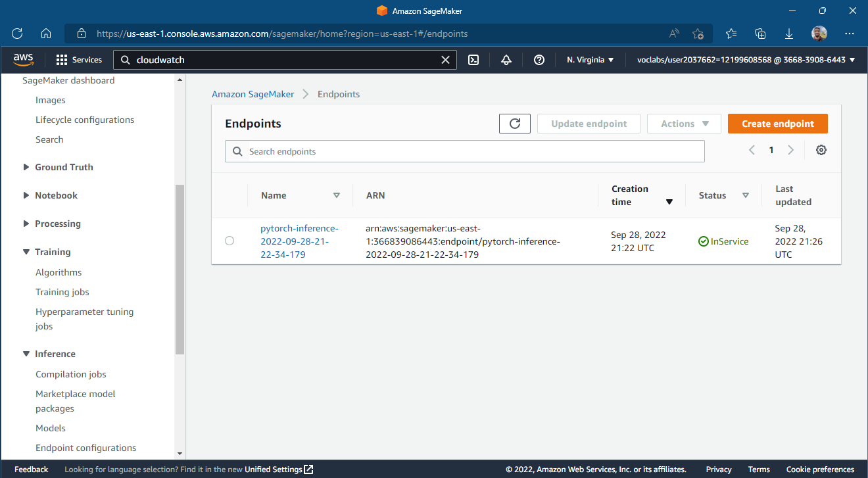Open the Services grid menu
This screenshot has width=868, height=478.
click(79, 60)
